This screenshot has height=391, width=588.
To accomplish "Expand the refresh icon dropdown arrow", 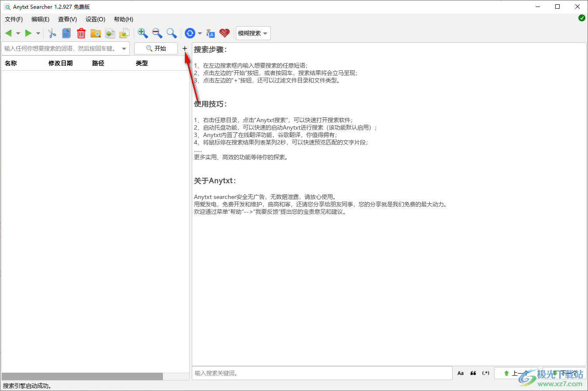I will [x=200, y=33].
